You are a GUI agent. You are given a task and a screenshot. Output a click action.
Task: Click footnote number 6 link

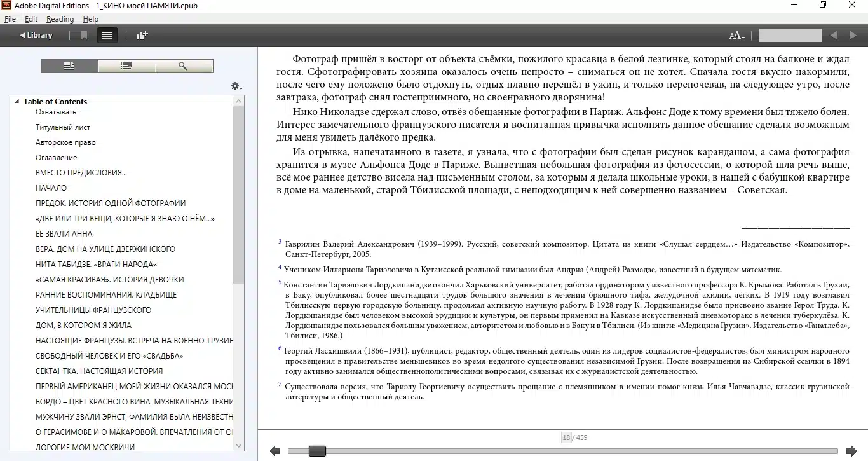pyautogui.click(x=280, y=348)
